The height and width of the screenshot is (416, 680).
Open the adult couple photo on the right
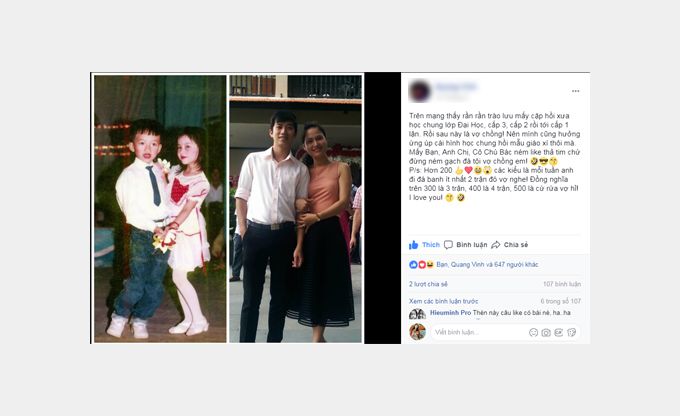295,209
